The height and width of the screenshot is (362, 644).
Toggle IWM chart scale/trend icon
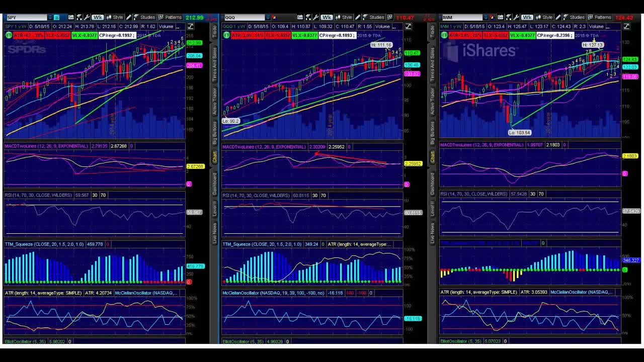click(x=626, y=26)
